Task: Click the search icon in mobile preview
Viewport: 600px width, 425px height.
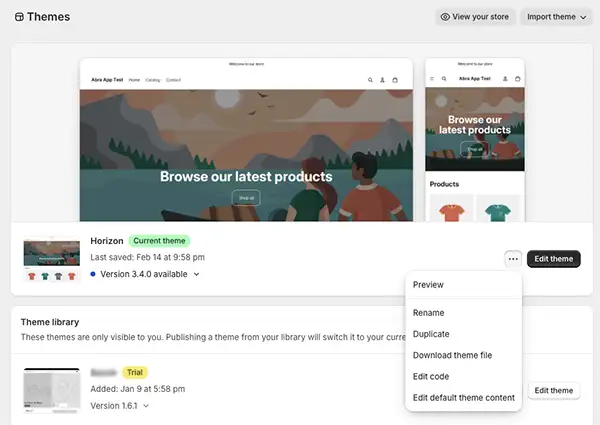Action: coord(444,79)
